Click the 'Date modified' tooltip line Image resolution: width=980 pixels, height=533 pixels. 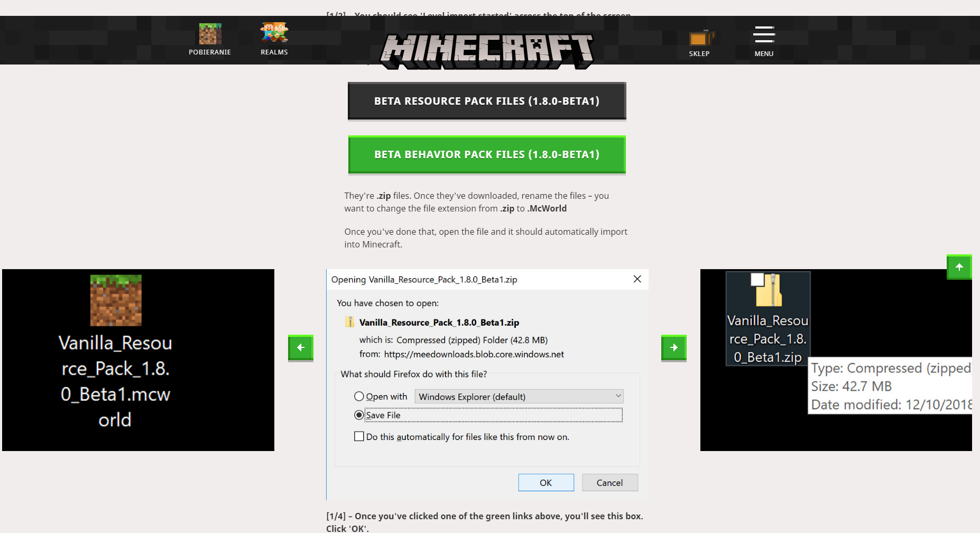pos(892,405)
